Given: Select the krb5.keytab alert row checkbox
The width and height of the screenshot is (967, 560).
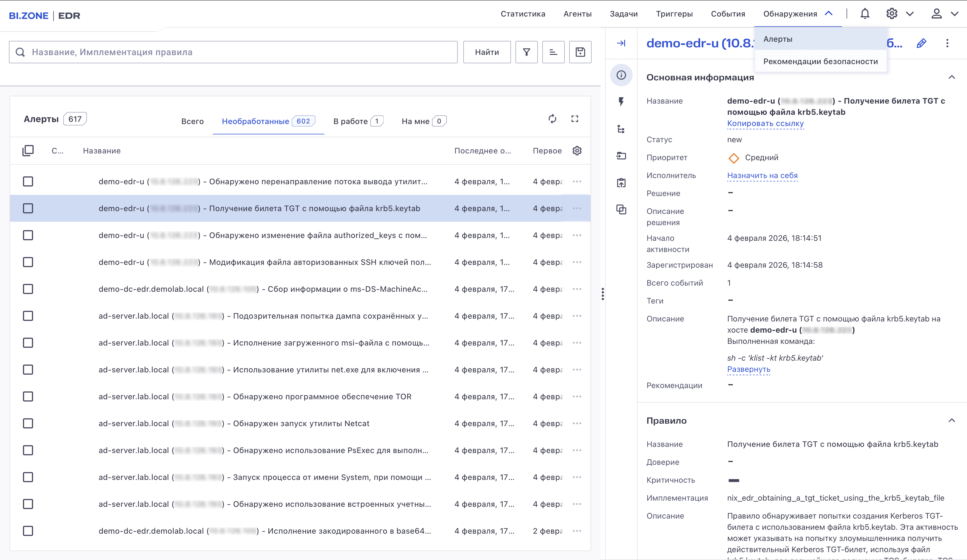Looking at the screenshot, I should pyautogui.click(x=28, y=208).
